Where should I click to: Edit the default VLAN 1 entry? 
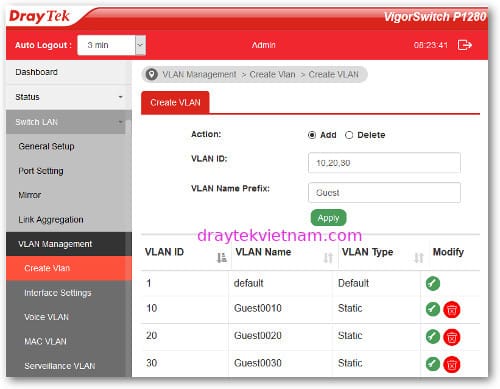pyautogui.click(x=433, y=284)
